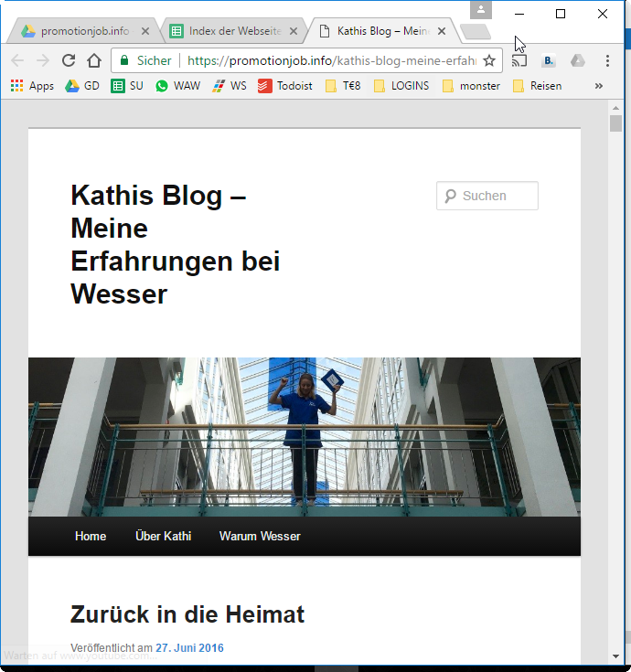Click into the Suchen search field
Image resolution: width=631 pixels, height=672 pixels.
[496, 196]
